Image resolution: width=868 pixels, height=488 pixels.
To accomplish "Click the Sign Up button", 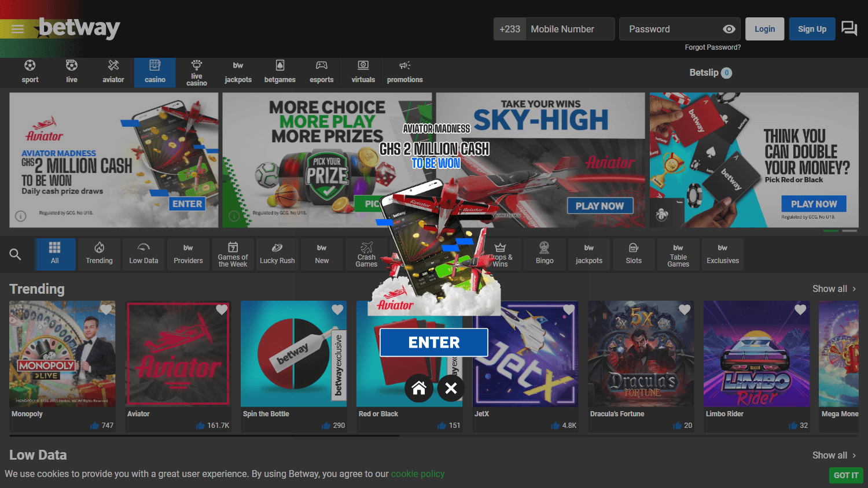I will click(812, 29).
